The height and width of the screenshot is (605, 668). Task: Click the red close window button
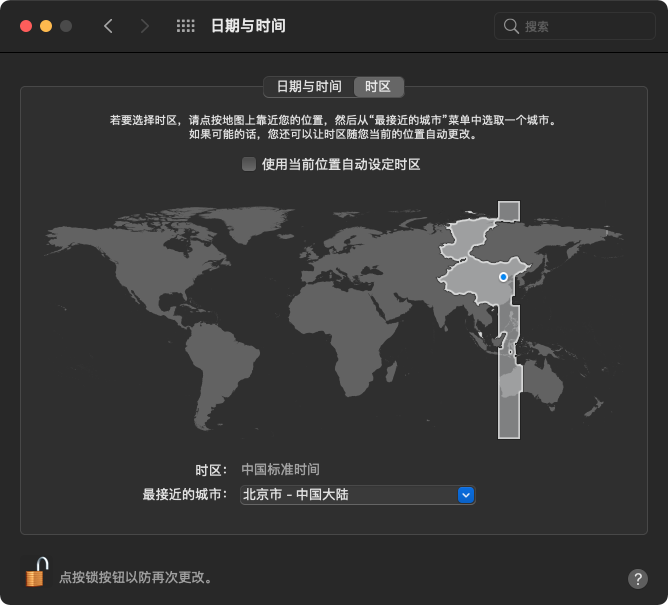[x=25, y=26]
